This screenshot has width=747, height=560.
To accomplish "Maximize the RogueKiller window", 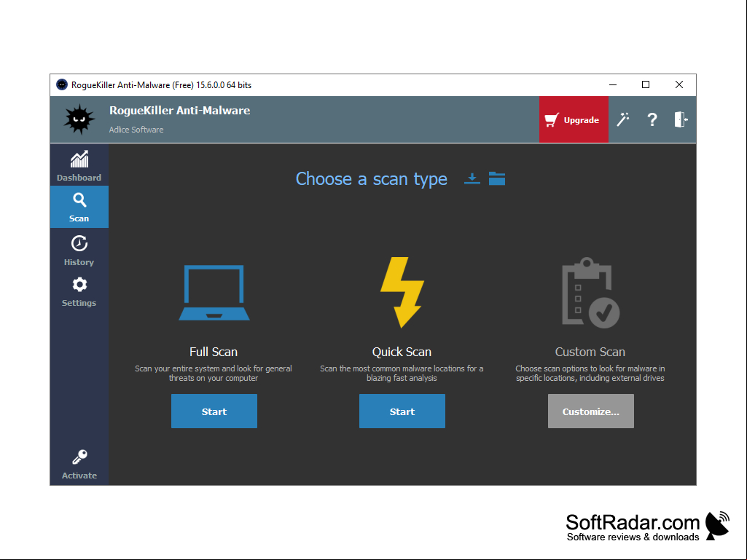I will click(646, 84).
